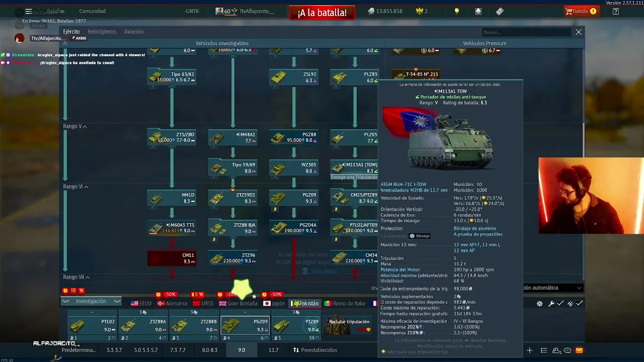644x362 pixels.
Task: Select the ZTZ88A crew slot
Action: [143, 326]
